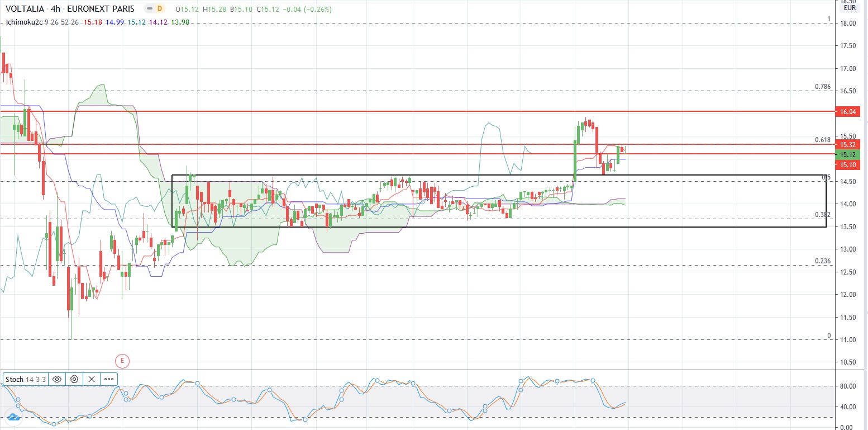
Task: Select the 0.236 Fibonacci level label
Action: point(823,261)
